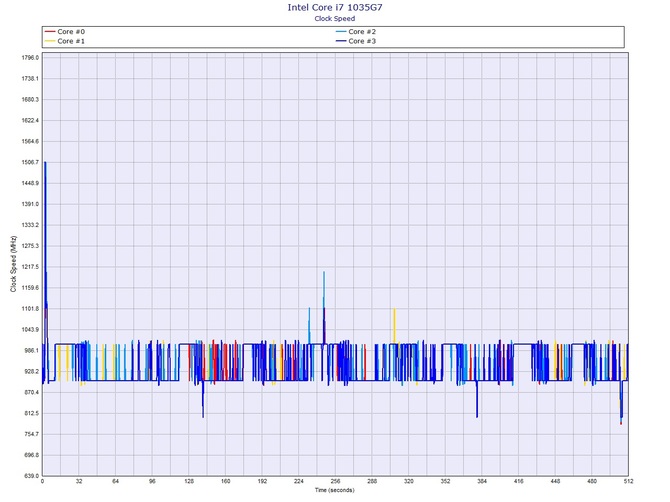Click the downward dip near 380 seconds
670x502 pixels.
coord(477,399)
